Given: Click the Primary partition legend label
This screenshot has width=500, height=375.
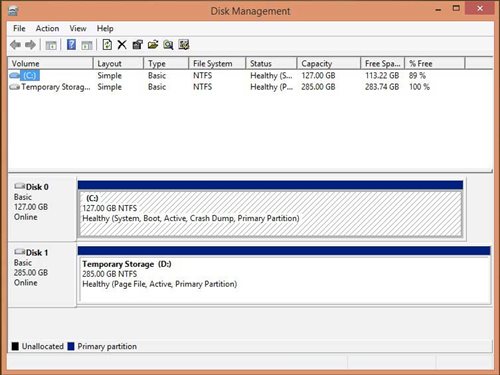Looking at the screenshot, I should 107,346.
